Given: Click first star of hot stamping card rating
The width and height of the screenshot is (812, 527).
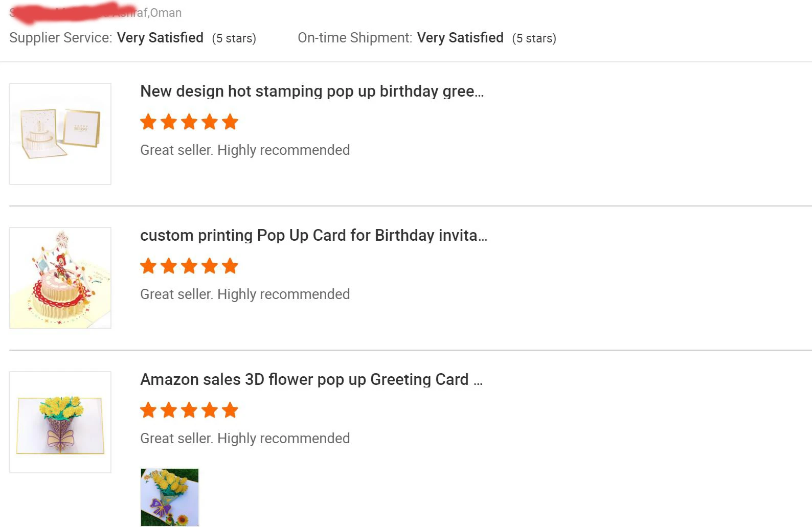Looking at the screenshot, I should 148,122.
